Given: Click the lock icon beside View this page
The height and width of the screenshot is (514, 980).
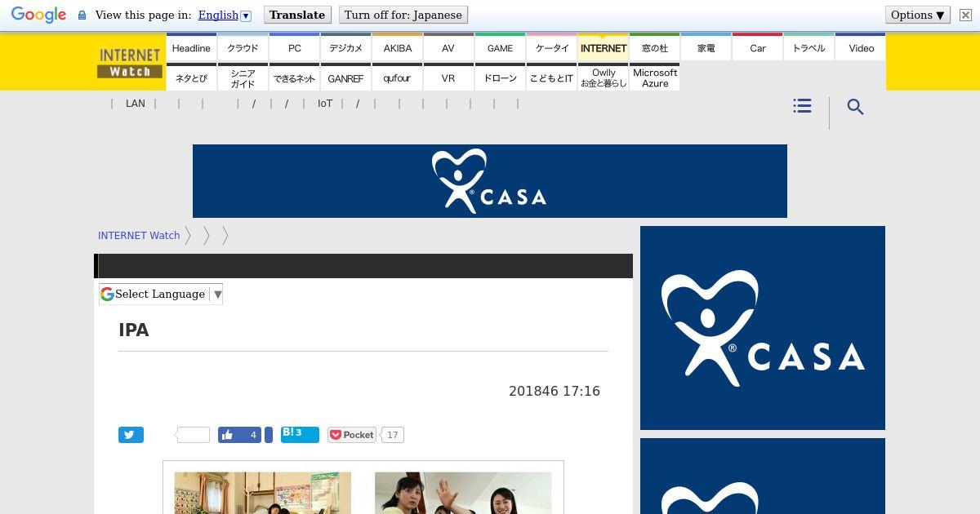Looking at the screenshot, I should click(82, 16).
